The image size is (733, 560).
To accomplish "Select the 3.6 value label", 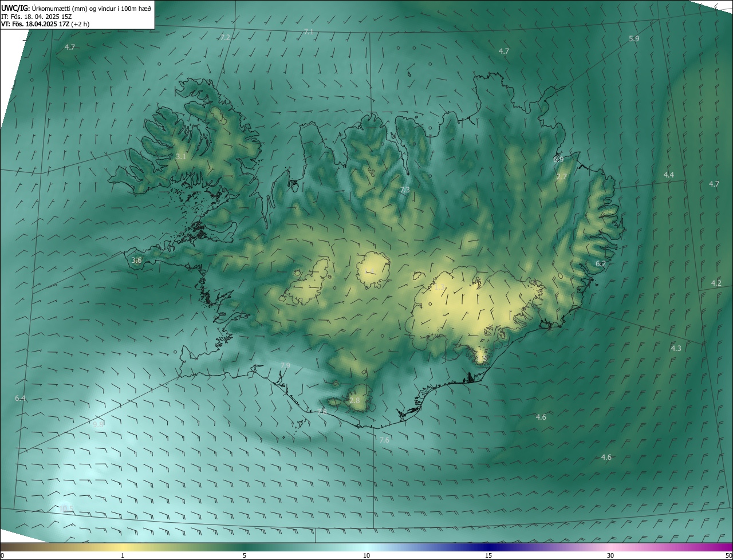I will click(x=136, y=260).
